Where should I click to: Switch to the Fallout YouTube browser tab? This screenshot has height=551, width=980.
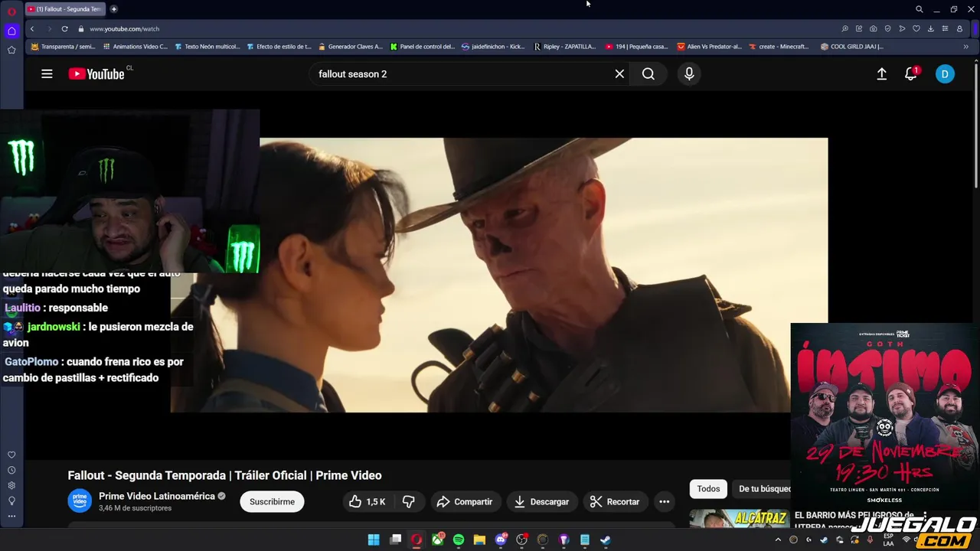(x=65, y=9)
